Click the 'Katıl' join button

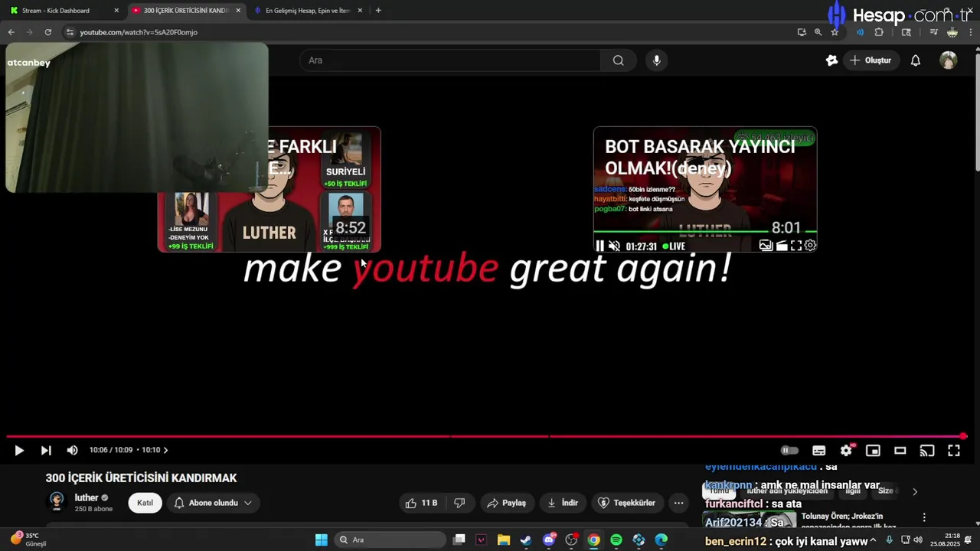coord(145,503)
